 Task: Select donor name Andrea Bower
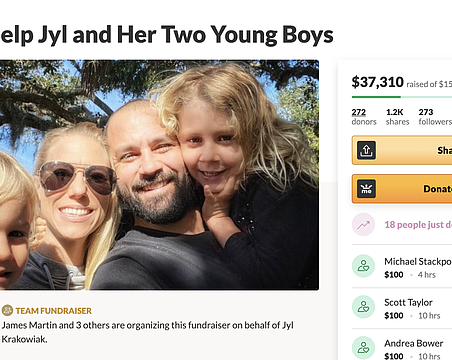coord(414,343)
